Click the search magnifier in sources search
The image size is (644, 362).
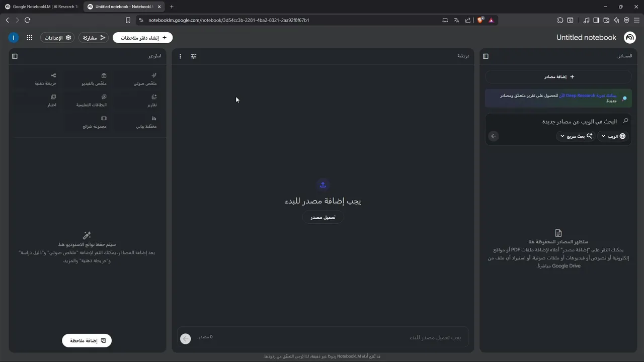[x=625, y=121]
